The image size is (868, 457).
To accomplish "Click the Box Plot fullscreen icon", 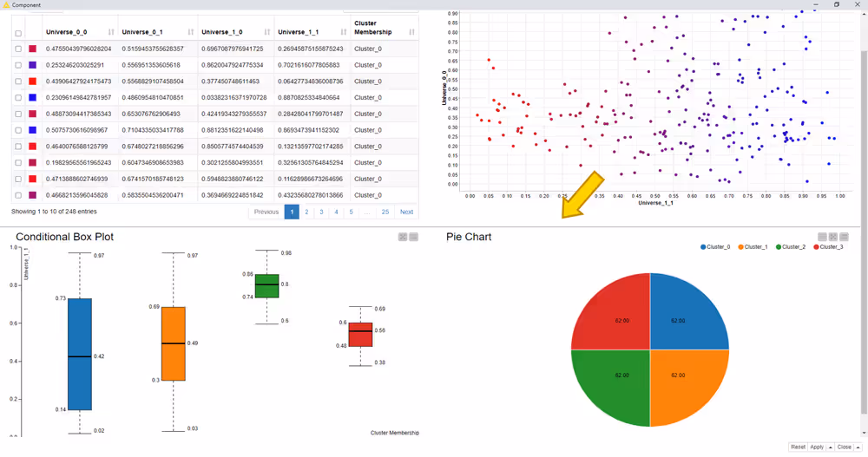I will pos(403,237).
